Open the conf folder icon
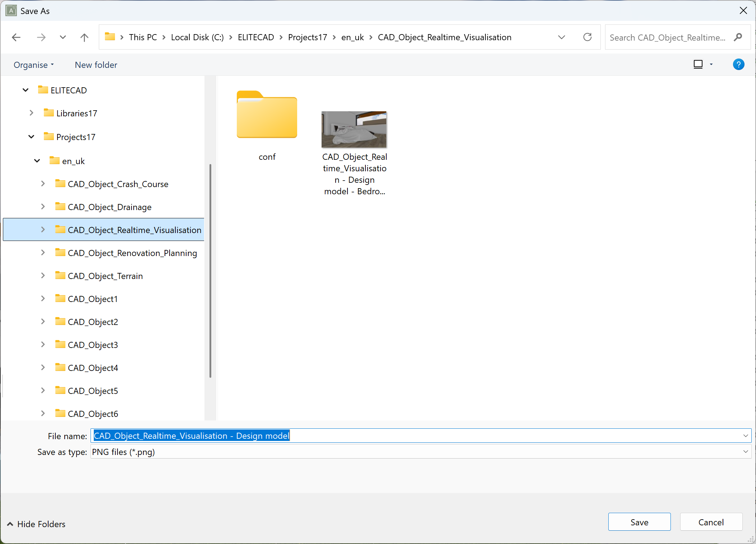The image size is (756, 544). click(x=267, y=115)
